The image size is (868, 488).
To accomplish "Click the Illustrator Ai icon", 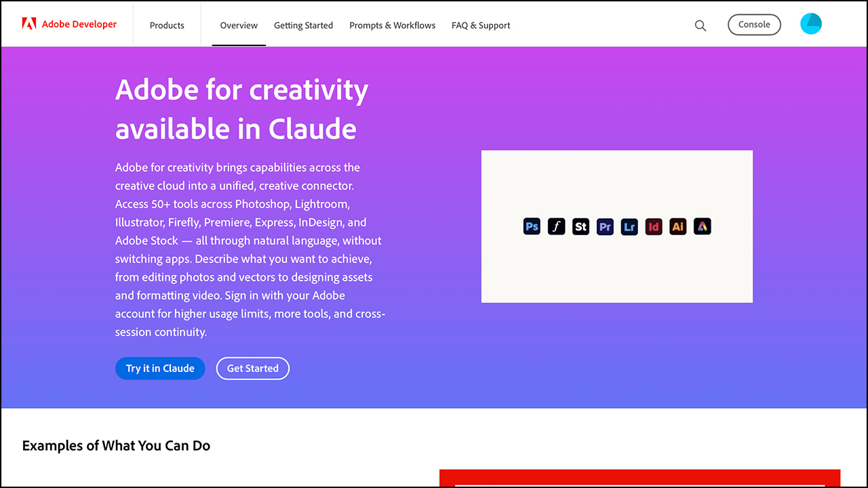I will pos(678,226).
